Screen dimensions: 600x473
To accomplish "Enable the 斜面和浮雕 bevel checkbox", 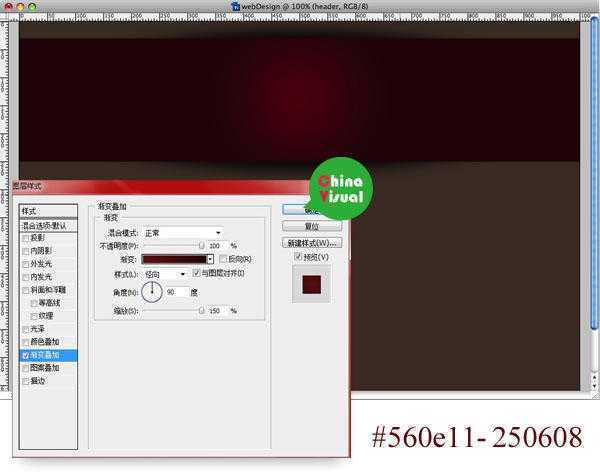I will click(x=26, y=290).
